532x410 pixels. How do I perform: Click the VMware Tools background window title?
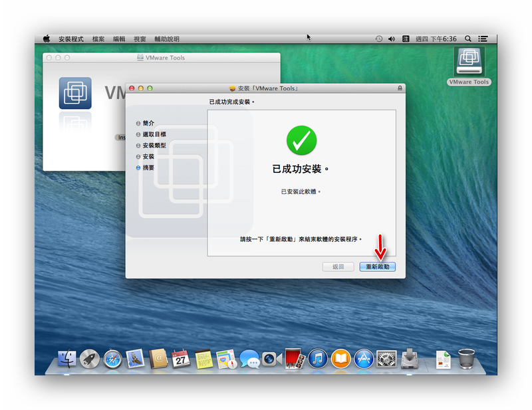pyautogui.click(x=165, y=58)
